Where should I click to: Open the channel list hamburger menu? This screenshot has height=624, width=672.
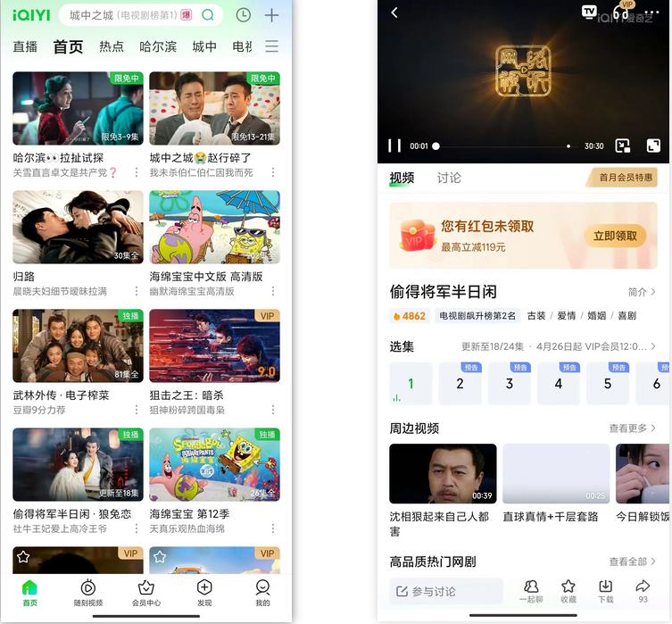click(x=271, y=46)
